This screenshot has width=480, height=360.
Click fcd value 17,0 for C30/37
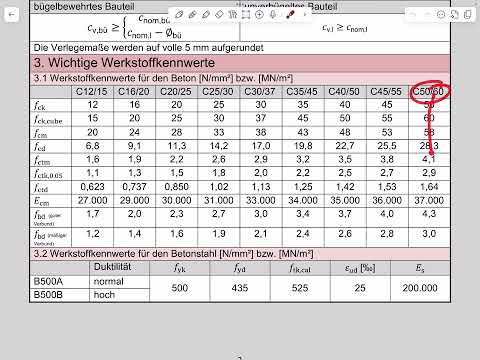click(x=261, y=146)
